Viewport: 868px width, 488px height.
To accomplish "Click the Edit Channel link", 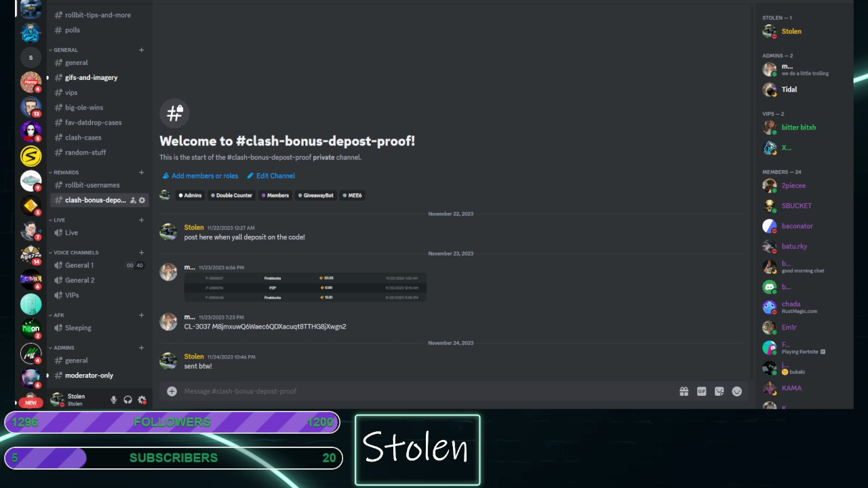I will (x=271, y=176).
